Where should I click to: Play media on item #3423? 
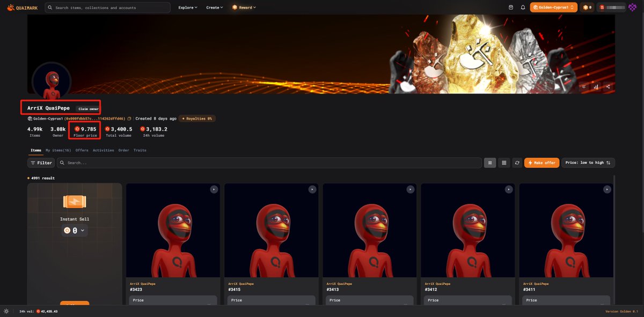click(x=214, y=189)
